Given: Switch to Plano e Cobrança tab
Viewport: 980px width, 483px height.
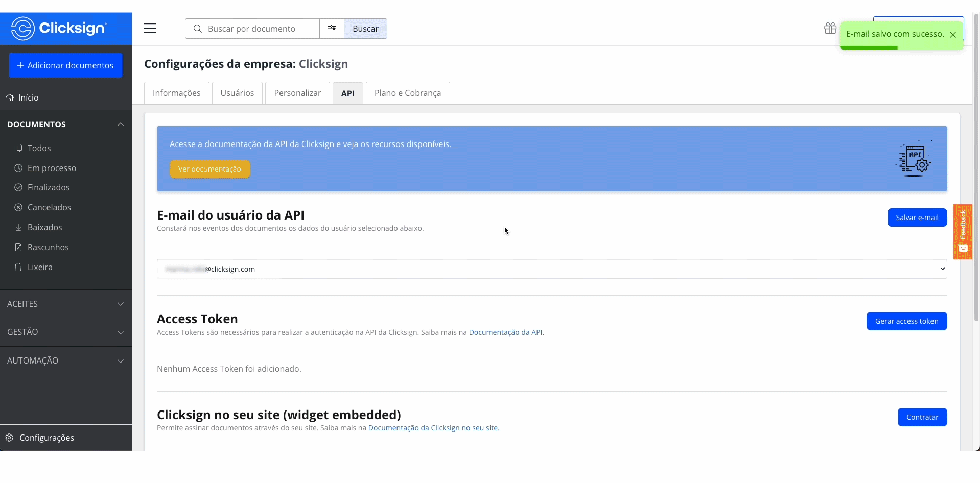Looking at the screenshot, I should point(408,93).
